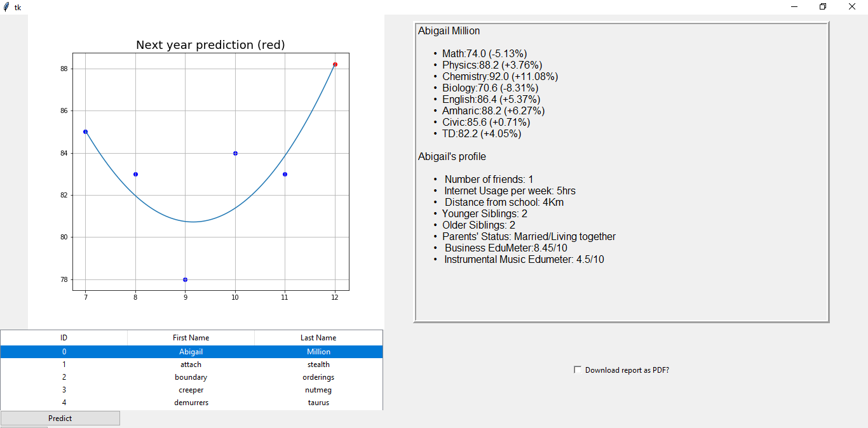868x428 pixels.
Task: Click the First Name column header
Action: tap(191, 338)
